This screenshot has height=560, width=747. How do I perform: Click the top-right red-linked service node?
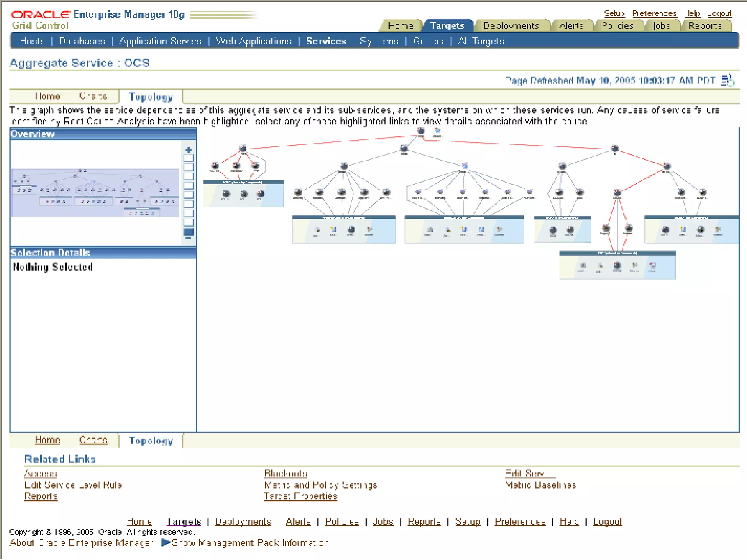click(615, 149)
